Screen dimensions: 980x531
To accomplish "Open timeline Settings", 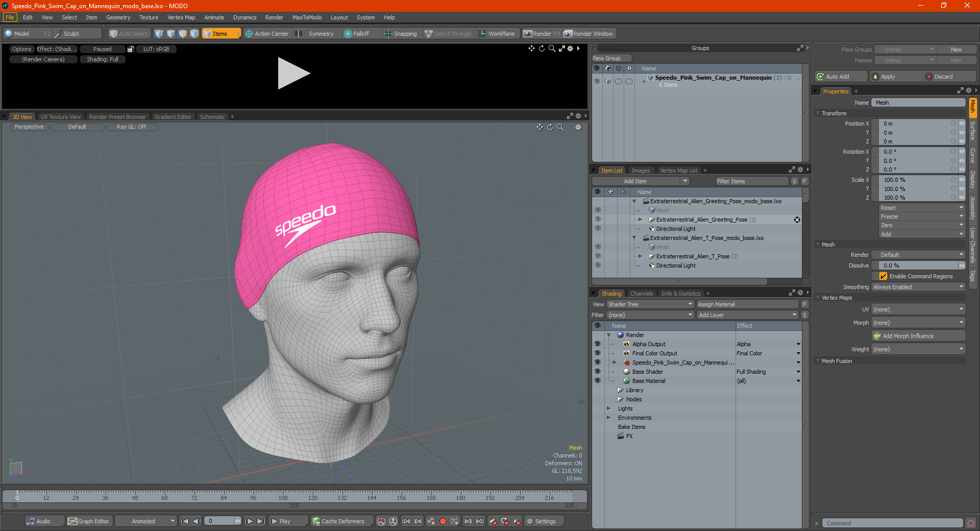I will [x=544, y=521].
